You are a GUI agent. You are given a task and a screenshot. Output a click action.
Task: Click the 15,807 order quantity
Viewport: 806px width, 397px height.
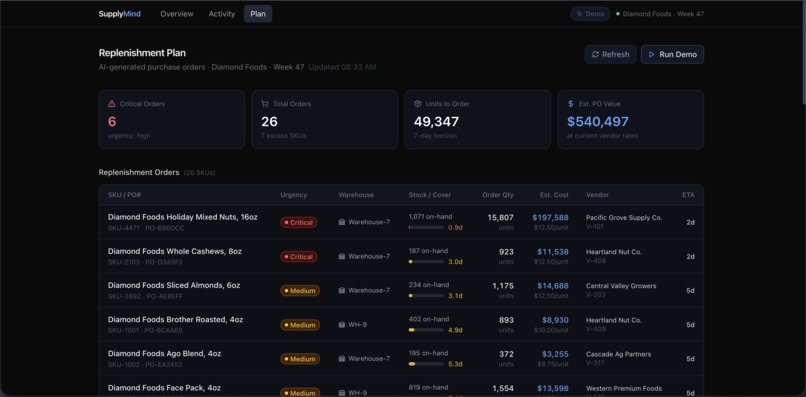click(x=500, y=218)
